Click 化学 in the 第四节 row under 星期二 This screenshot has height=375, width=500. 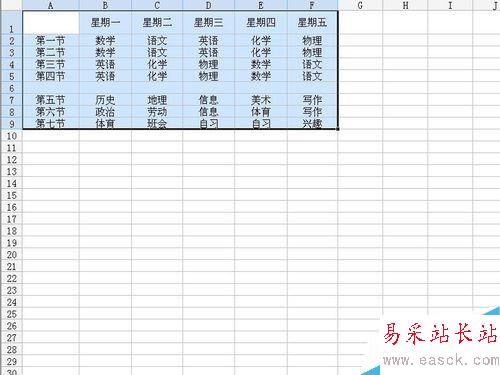coord(157,76)
